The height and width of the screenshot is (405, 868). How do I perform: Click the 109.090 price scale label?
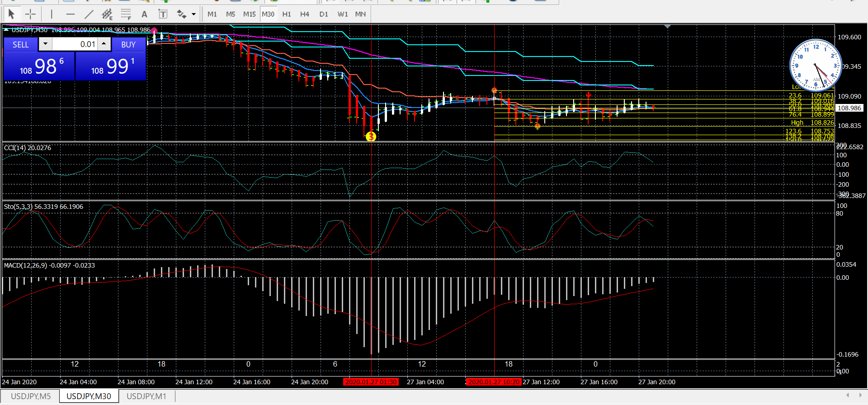[849, 96]
